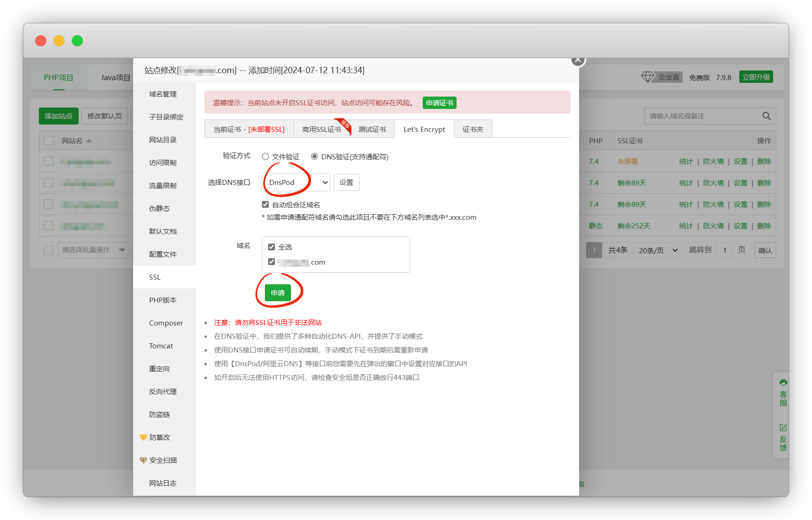Open customer service headset icon
Screen dimensions: 812x520
tap(783, 383)
